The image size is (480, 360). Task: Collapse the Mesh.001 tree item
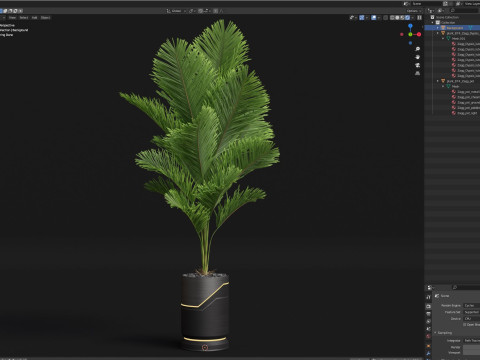pyautogui.click(x=443, y=39)
